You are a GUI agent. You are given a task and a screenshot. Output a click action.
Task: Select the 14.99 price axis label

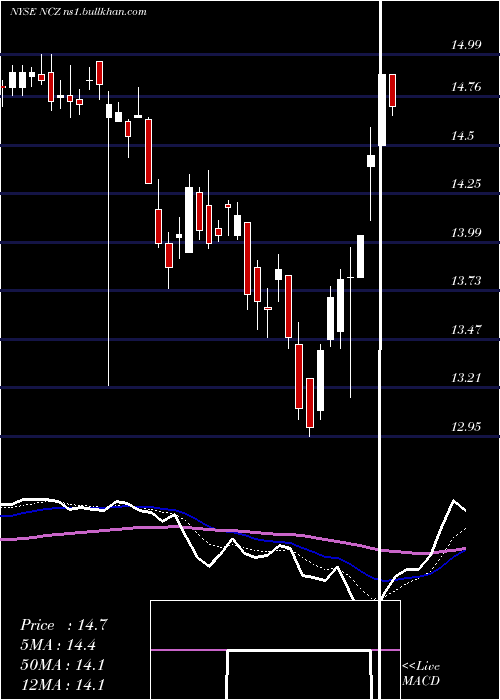(x=466, y=45)
